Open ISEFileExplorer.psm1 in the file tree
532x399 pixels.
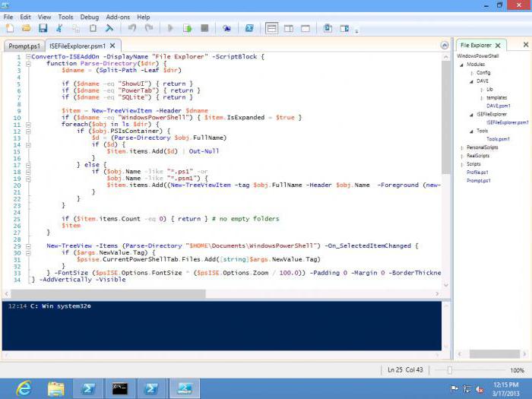507,122
